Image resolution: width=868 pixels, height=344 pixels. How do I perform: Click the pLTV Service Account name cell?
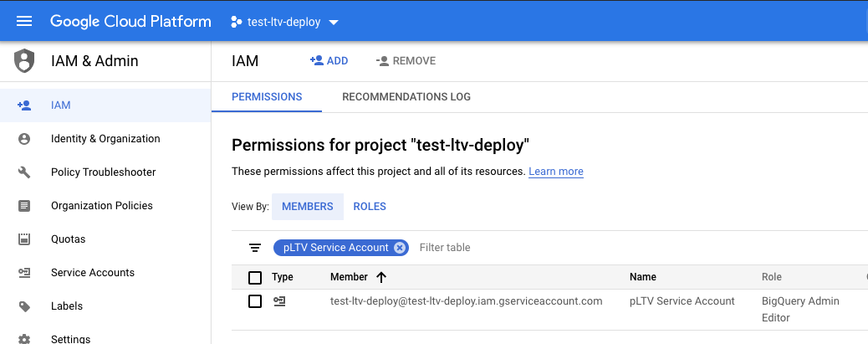(x=682, y=300)
